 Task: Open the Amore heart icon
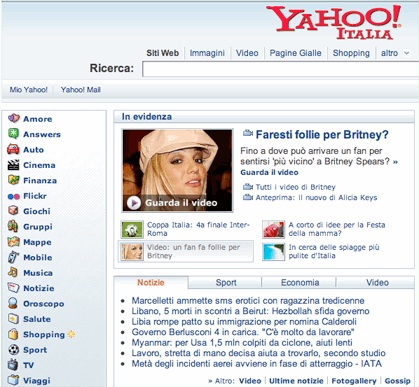coord(13,118)
